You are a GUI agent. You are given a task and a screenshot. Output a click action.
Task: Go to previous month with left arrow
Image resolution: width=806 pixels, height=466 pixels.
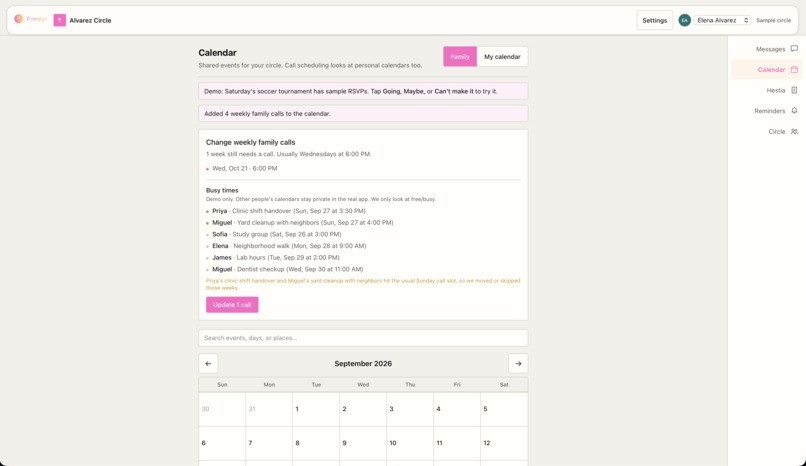click(208, 363)
